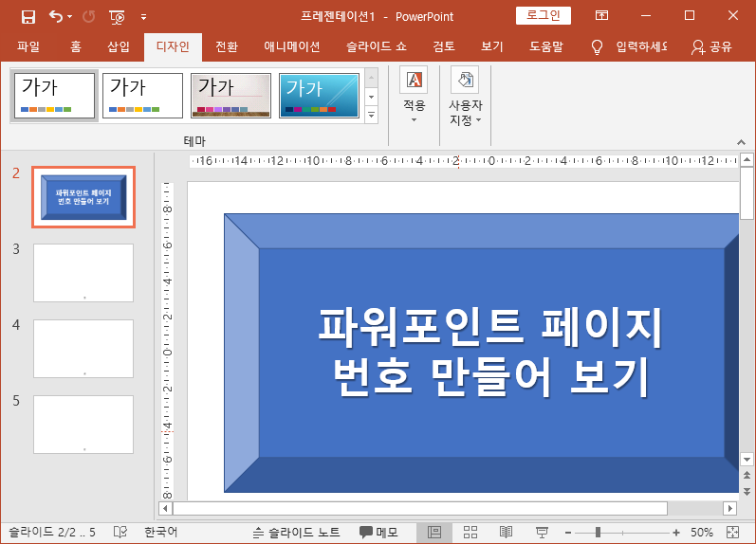Select slide 4 thumbnail in panel
This screenshot has height=544, width=756.
83,349
